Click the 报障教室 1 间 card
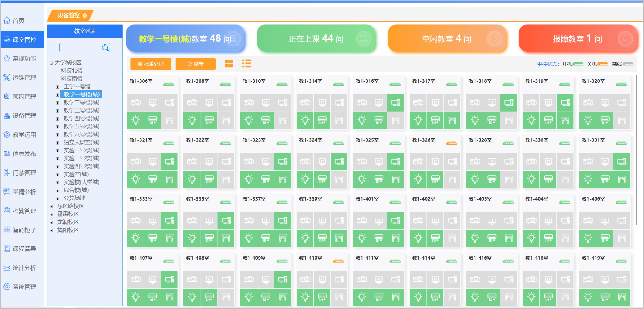644x309 pixels. (578, 38)
